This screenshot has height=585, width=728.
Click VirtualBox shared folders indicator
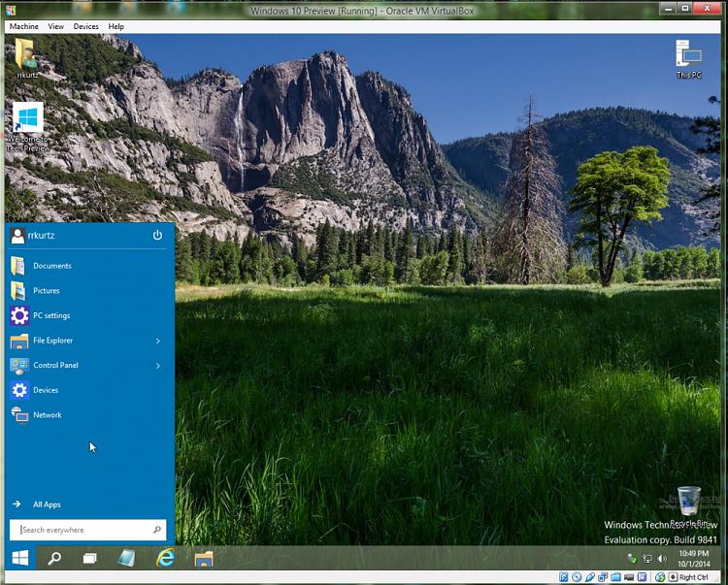pos(615,577)
